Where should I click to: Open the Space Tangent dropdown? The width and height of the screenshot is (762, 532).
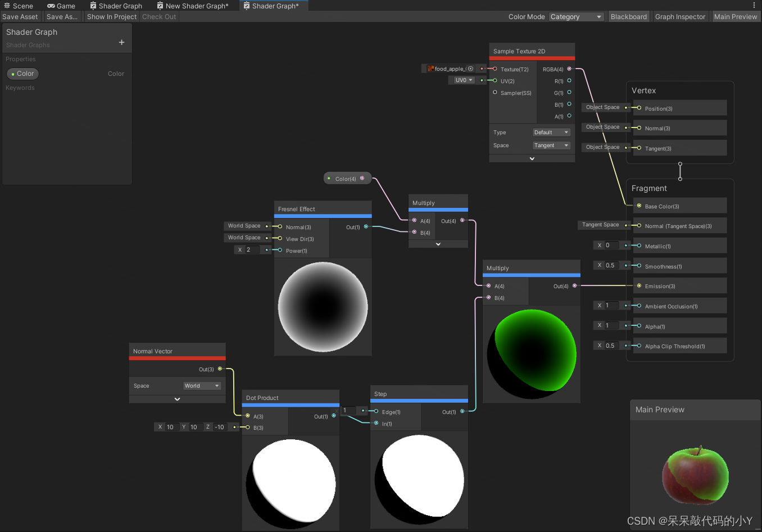551,145
